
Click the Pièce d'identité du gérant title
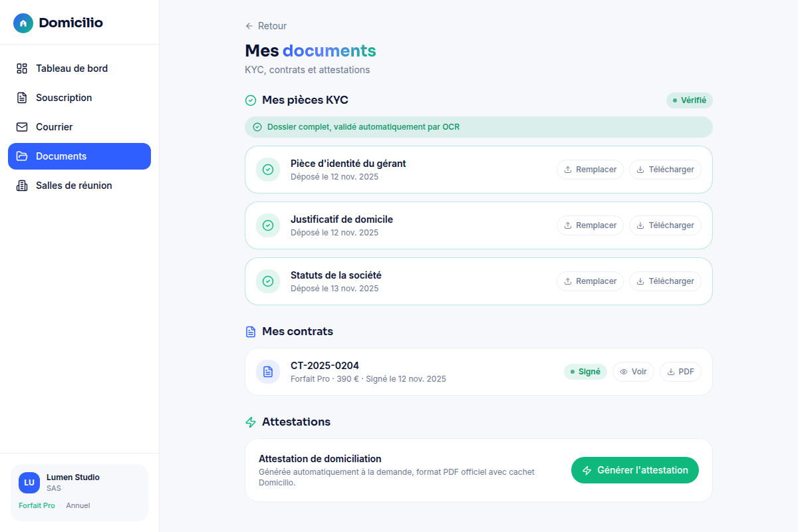[348, 164]
